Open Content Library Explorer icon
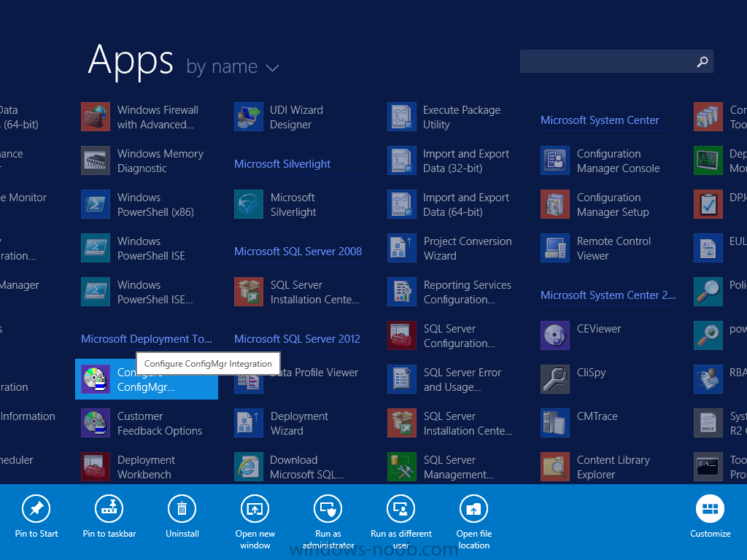747x560 pixels. (555, 467)
